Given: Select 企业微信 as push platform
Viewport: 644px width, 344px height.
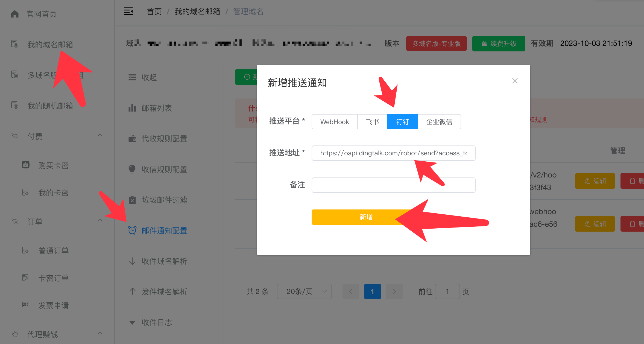Looking at the screenshot, I should (439, 122).
